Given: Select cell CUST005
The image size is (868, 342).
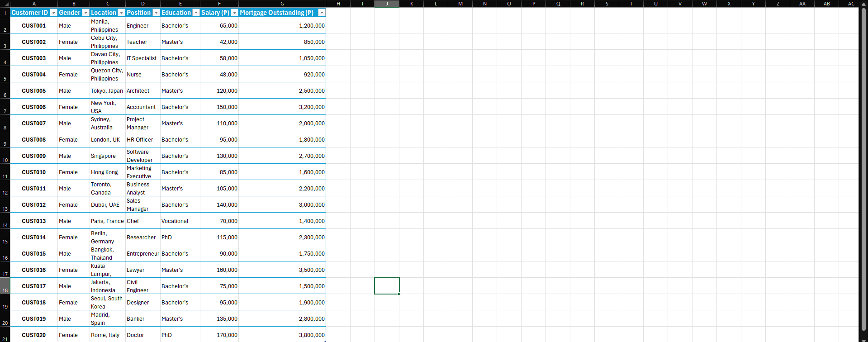Looking at the screenshot, I should [x=34, y=90].
